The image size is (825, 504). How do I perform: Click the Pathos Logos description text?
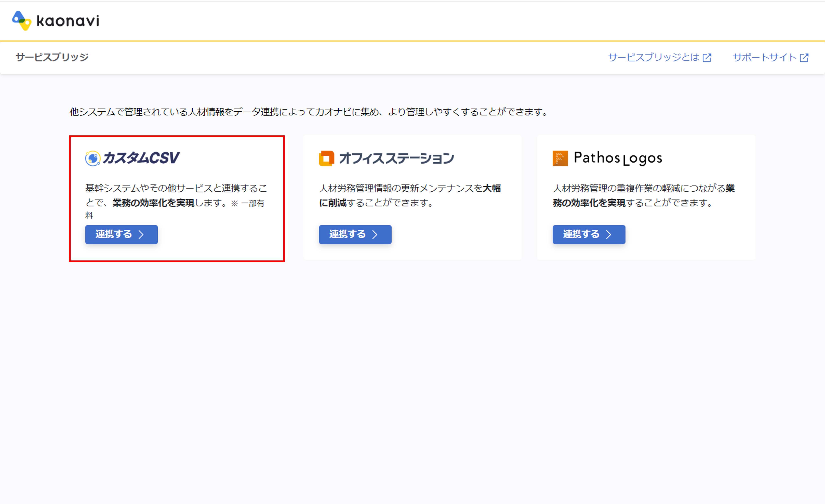point(644,195)
